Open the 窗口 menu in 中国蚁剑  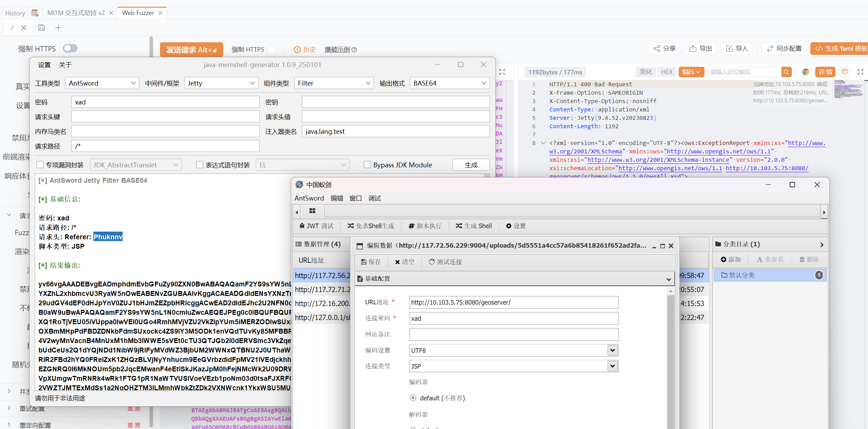click(356, 198)
